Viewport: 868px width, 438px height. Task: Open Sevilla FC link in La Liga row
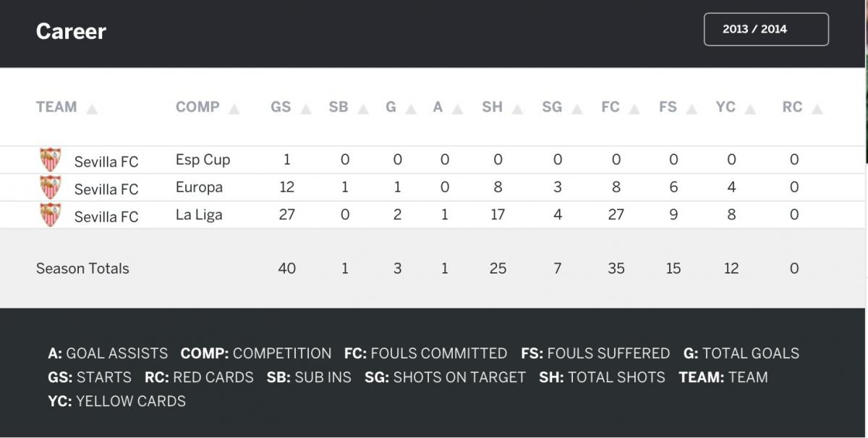pos(106,217)
